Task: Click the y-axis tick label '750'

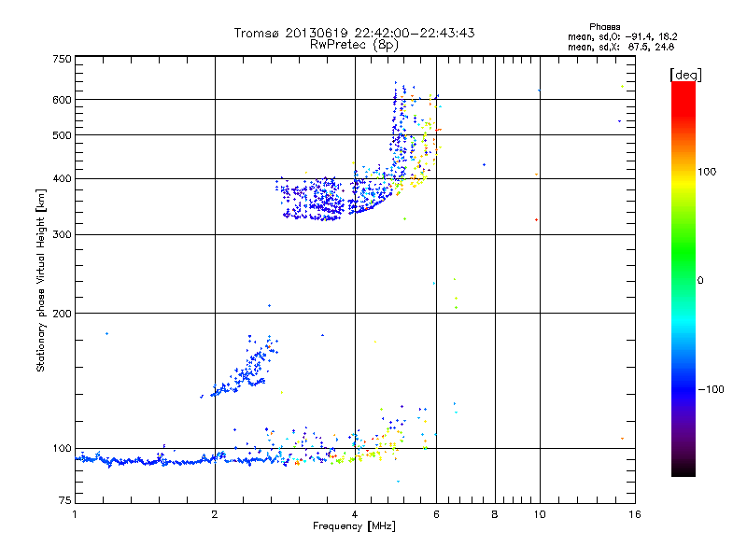Action: click(x=62, y=59)
